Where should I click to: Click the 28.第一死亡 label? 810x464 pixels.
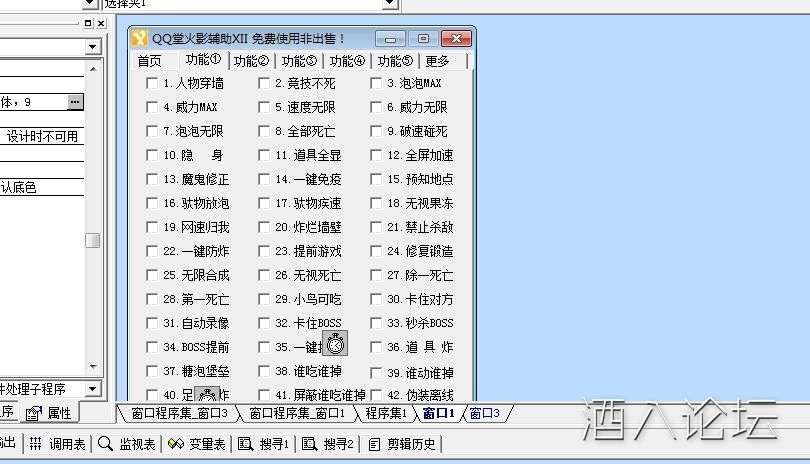tap(196, 299)
